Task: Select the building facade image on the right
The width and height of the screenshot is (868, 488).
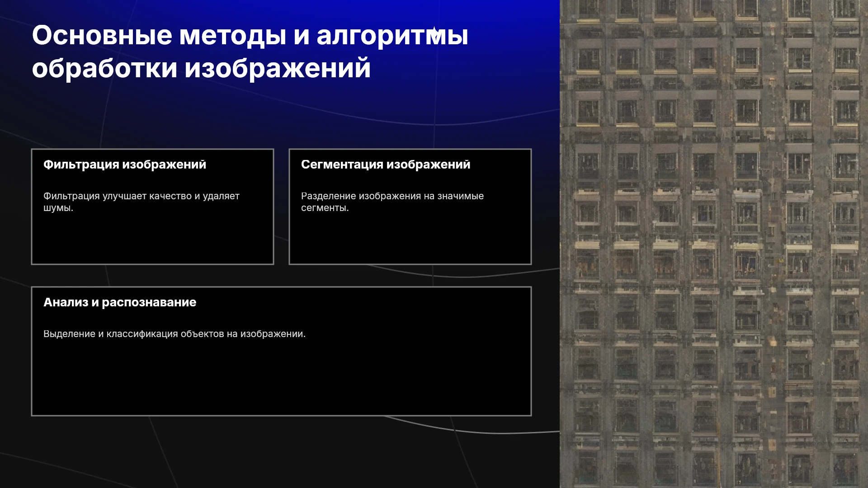Action: [x=714, y=244]
